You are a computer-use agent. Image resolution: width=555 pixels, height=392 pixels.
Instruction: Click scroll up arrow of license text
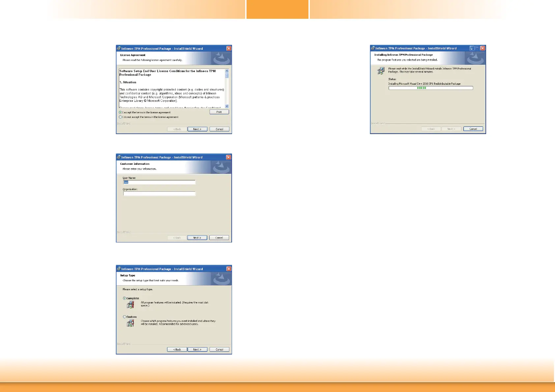click(x=227, y=71)
